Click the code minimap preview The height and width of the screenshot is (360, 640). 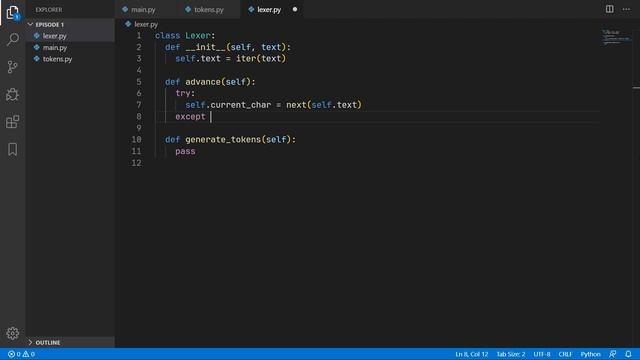(x=616, y=37)
